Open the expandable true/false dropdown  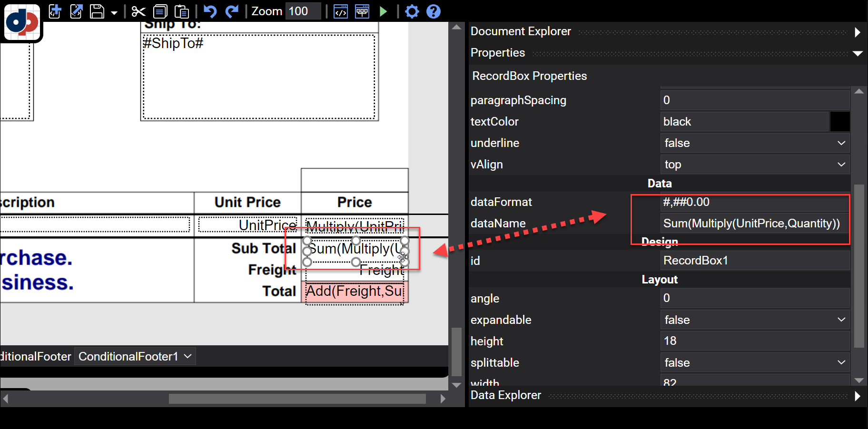point(754,320)
